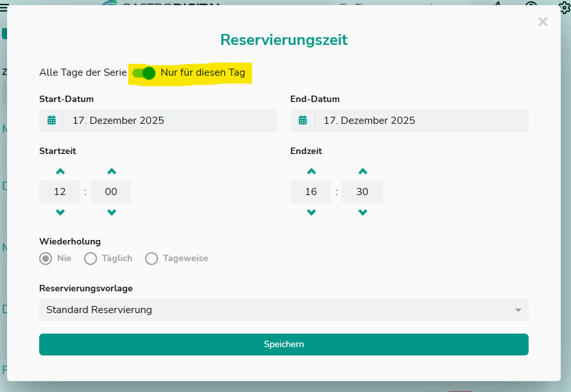
Task: Increase the Endzeit hour with up arrow
Action: 311,171
